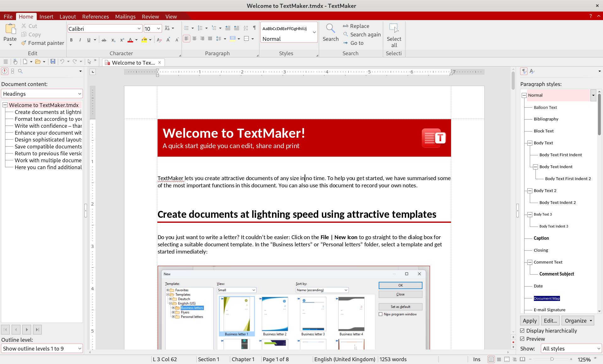Open the References menu tab

point(94,16)
